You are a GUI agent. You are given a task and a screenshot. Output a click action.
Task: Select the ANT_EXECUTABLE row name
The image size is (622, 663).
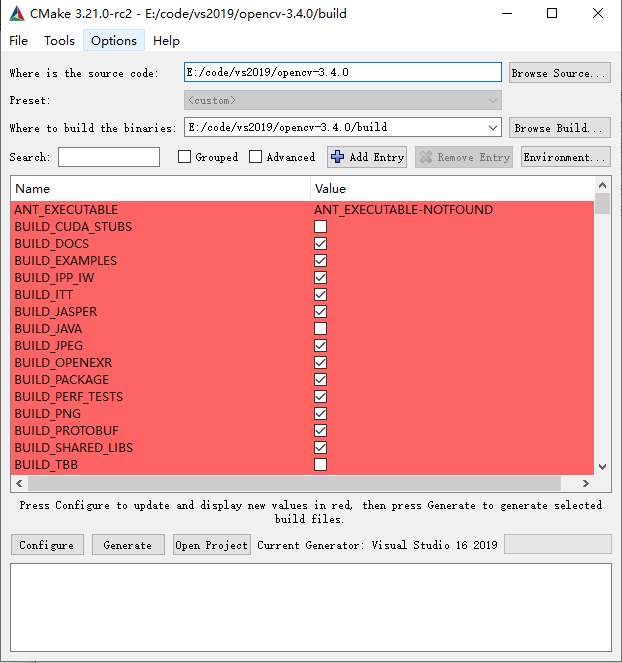(x=66, y=210)
